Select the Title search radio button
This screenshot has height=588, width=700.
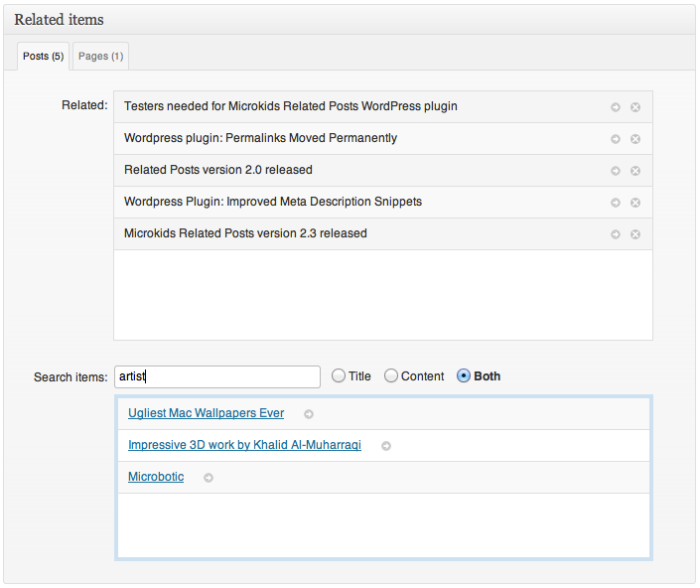coord(339,376)
